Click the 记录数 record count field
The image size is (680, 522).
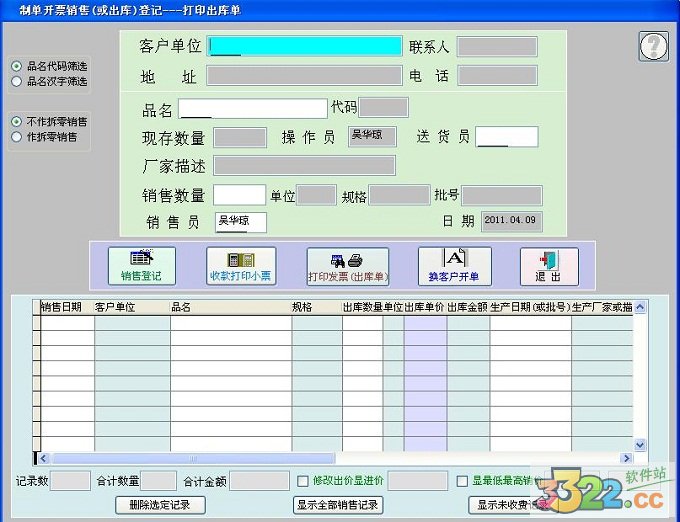point(70,481)
